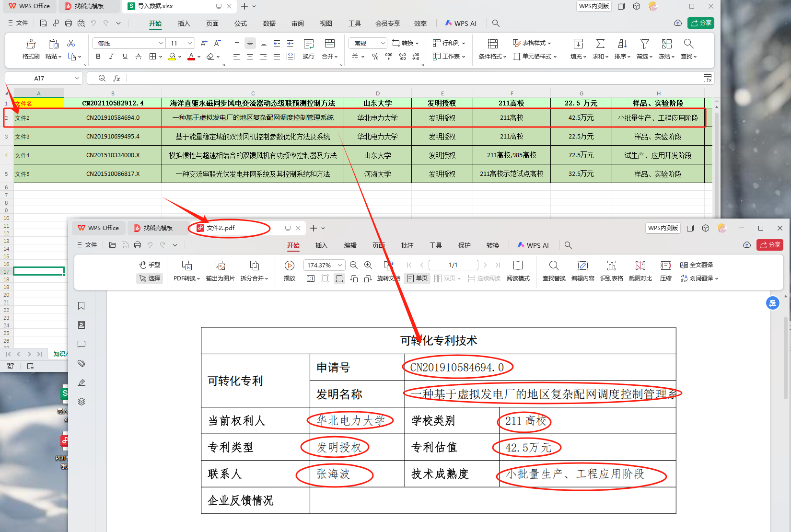Click the 1/1 page number field
791x532 pixels.
pyautogui.click(x=453, y=265)
